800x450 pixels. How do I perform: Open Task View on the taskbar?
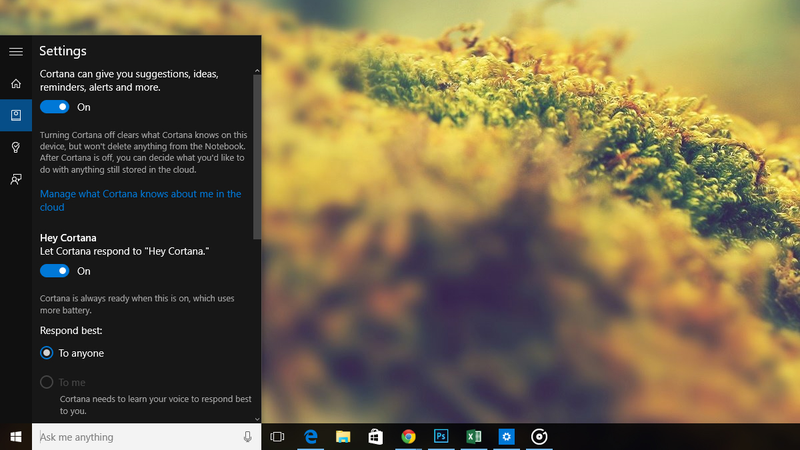point(278,437)
